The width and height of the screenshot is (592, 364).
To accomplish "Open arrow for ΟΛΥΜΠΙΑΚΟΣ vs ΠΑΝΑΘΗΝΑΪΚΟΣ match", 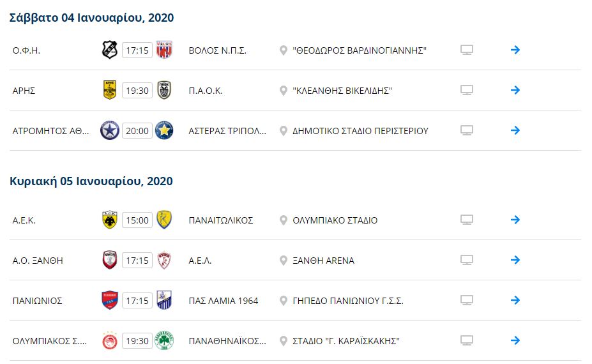I will (x=515, y=340).
